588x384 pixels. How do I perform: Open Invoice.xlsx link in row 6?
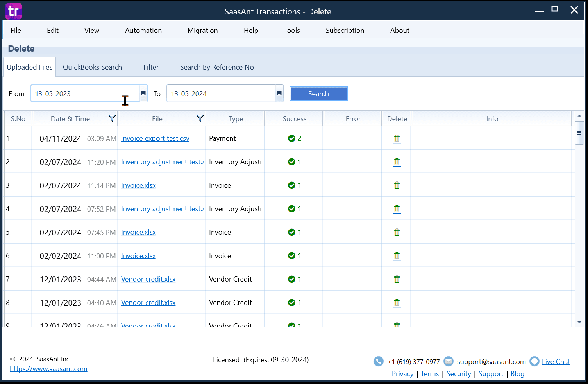pos(138,256)
